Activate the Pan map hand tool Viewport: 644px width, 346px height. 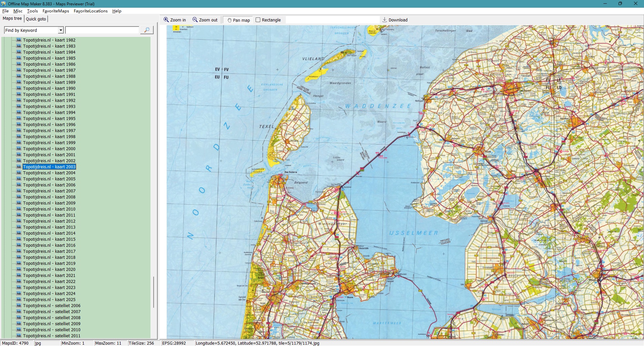(x=229, y=20)
